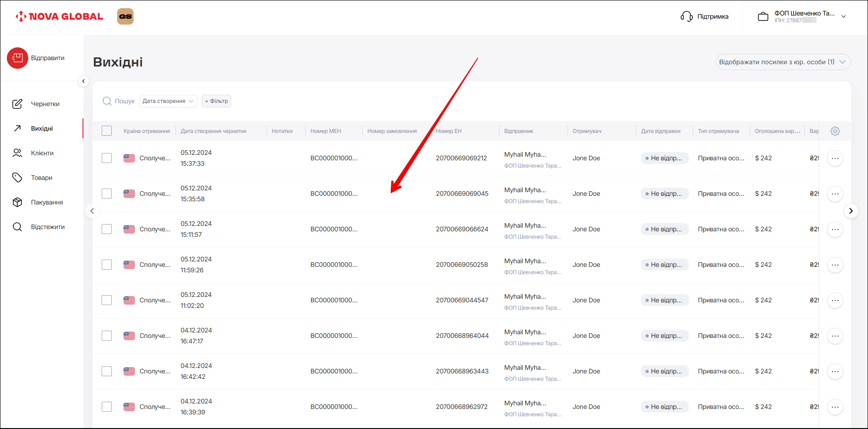Check the row for parcel 20700669069045
The image size is (868, 429).
[107, 194]
